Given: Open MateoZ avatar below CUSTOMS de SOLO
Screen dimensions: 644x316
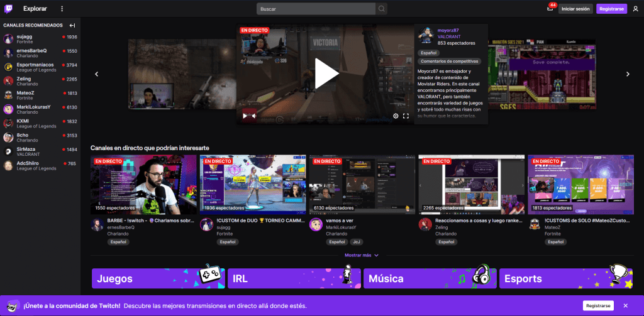Looking at the screenshot, I should (x=535, y=224).
